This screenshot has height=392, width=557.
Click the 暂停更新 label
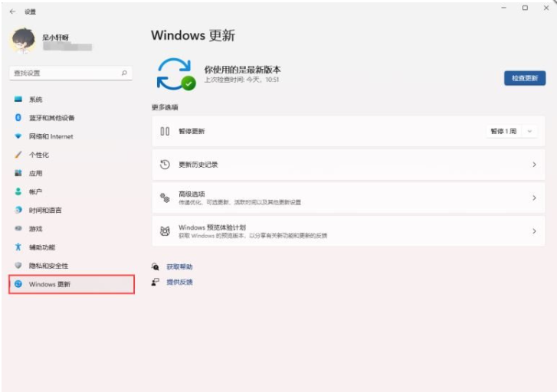point(192,132)
